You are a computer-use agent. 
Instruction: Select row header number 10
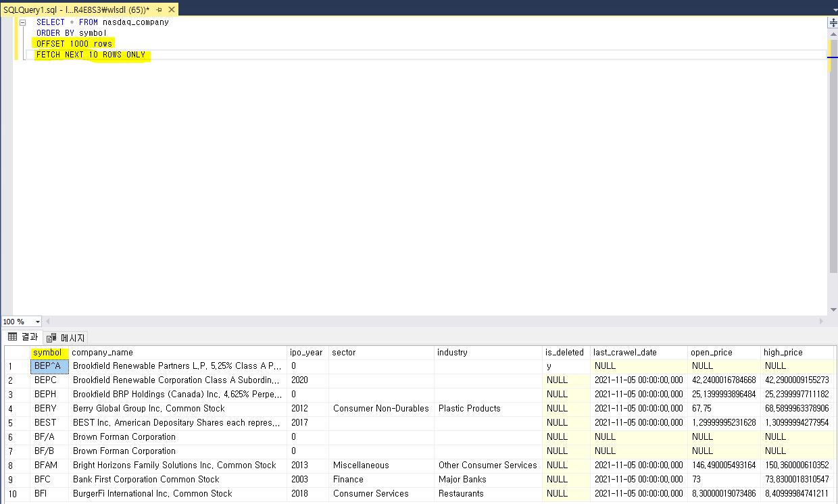(x=18, y=494)
